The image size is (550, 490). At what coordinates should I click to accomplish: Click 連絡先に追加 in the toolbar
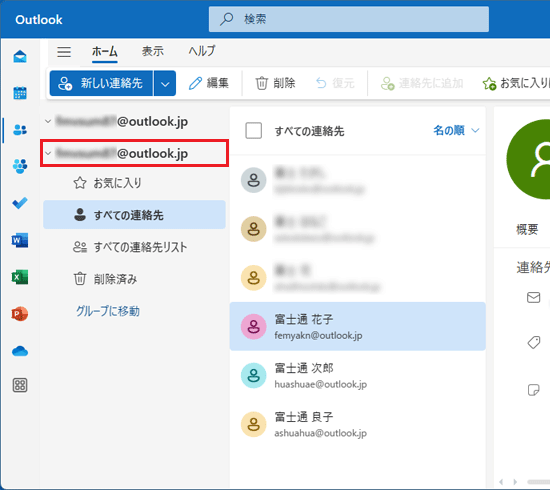(422, 83)
